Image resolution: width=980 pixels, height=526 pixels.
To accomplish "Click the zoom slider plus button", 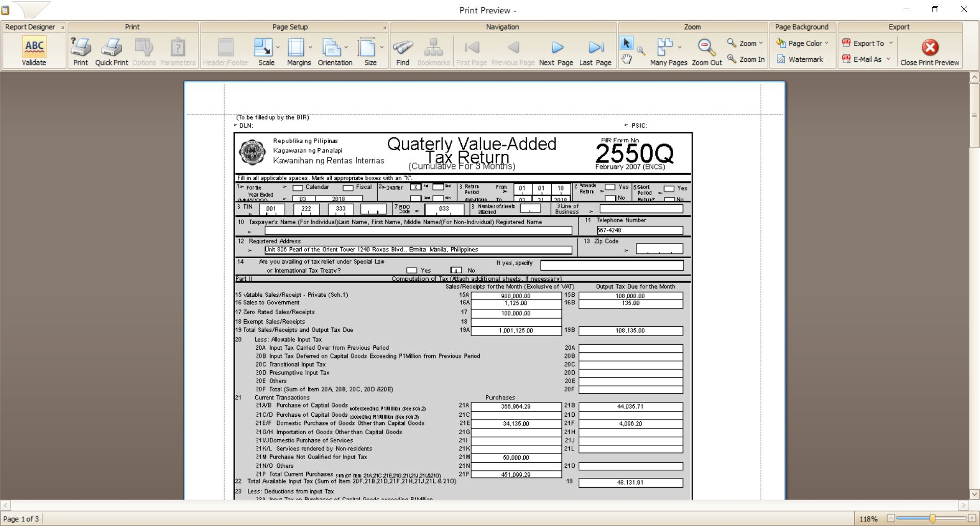I will (x=972, y=518).
